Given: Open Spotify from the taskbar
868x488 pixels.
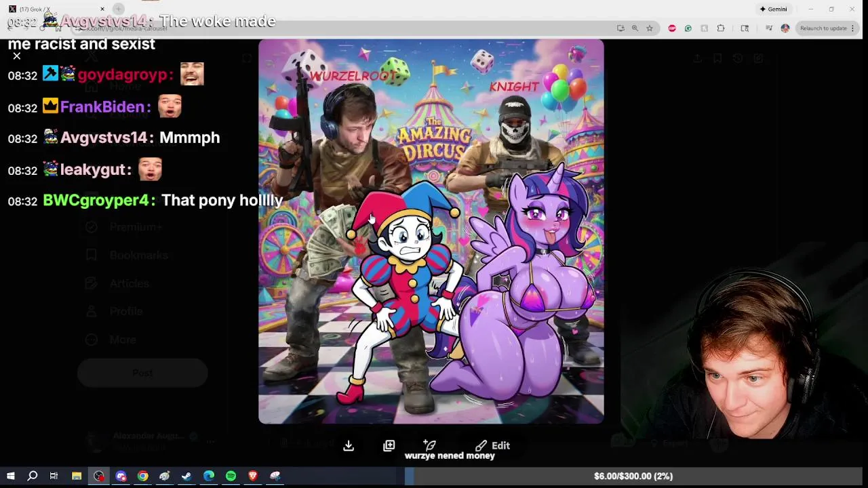Looking at the screenshot, I should [x=231, y=476].
